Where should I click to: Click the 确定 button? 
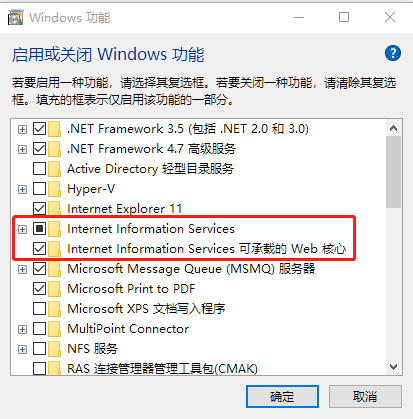(282, 397)
